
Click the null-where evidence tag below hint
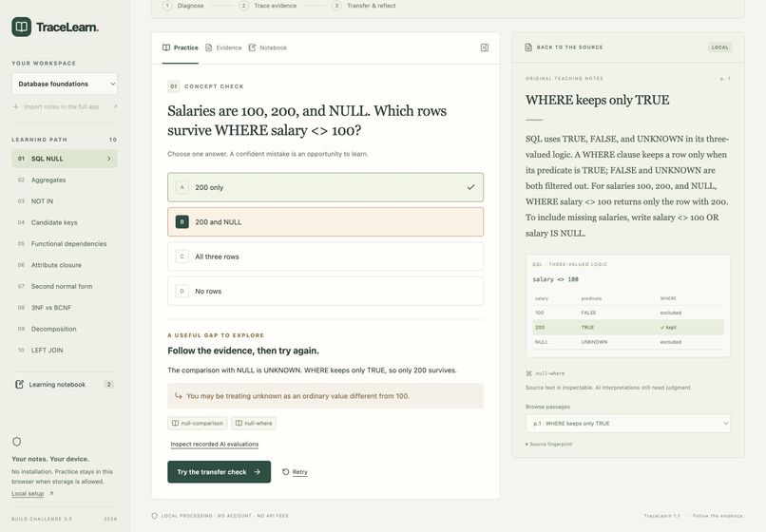point(254,423)
